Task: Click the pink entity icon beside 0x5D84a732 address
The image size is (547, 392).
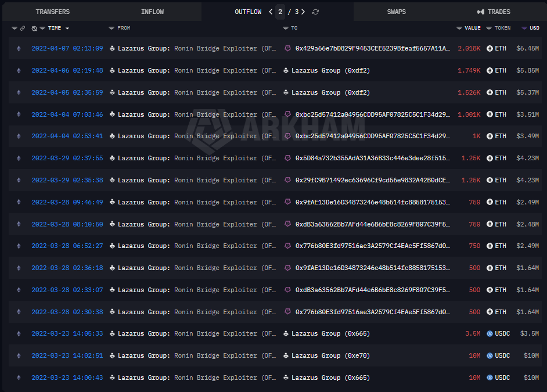Action: (x=287, y=157)
